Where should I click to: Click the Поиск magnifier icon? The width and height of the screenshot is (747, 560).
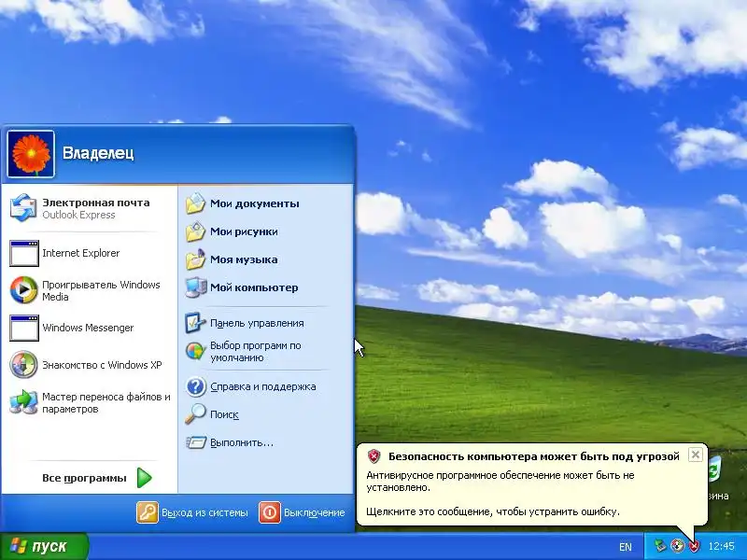click(195, 414)
